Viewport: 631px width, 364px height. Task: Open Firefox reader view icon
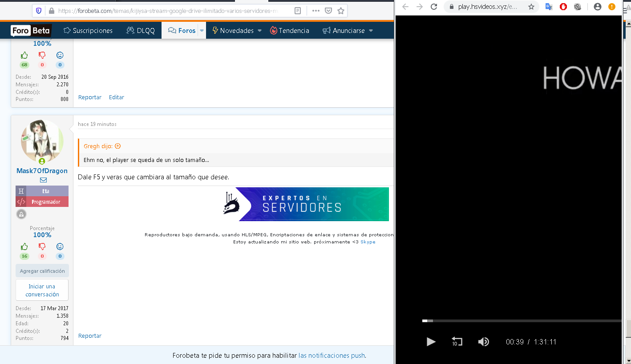(298, 11)
